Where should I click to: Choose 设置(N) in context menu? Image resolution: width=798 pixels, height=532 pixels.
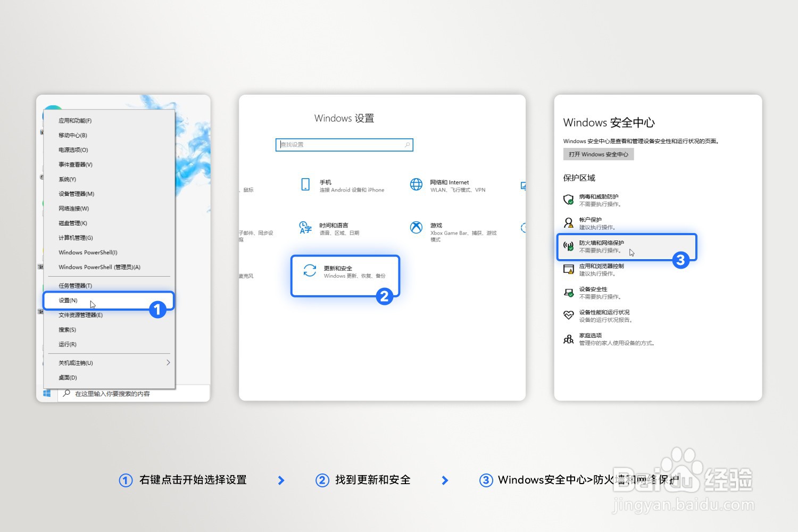[x=68, y=301]
